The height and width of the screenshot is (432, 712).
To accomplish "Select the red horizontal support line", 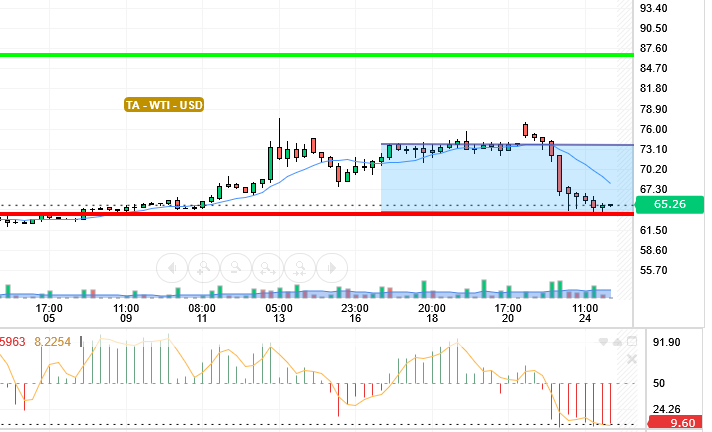I will click(x=316, y=214).
